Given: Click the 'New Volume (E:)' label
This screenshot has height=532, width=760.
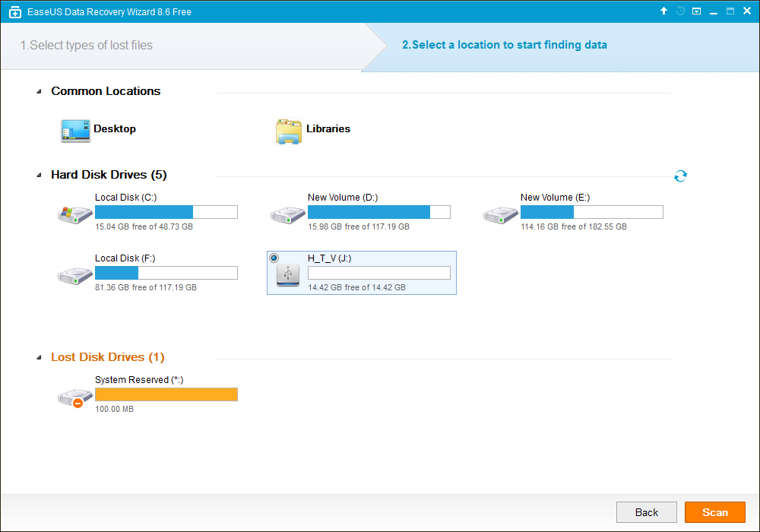Looking at the screenshot, I should click(555, 197).
